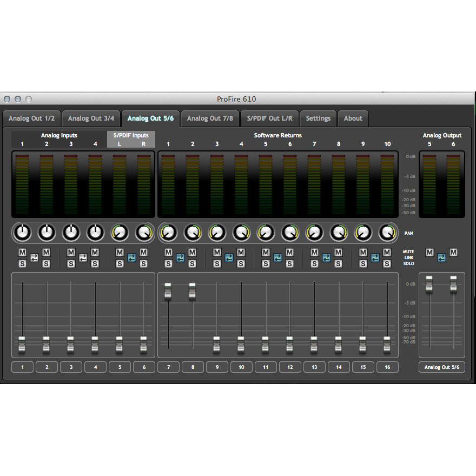Click the S/PDIF Input R pan knob
The height and width of the screenshot is (476, 476).
[144, 233]
